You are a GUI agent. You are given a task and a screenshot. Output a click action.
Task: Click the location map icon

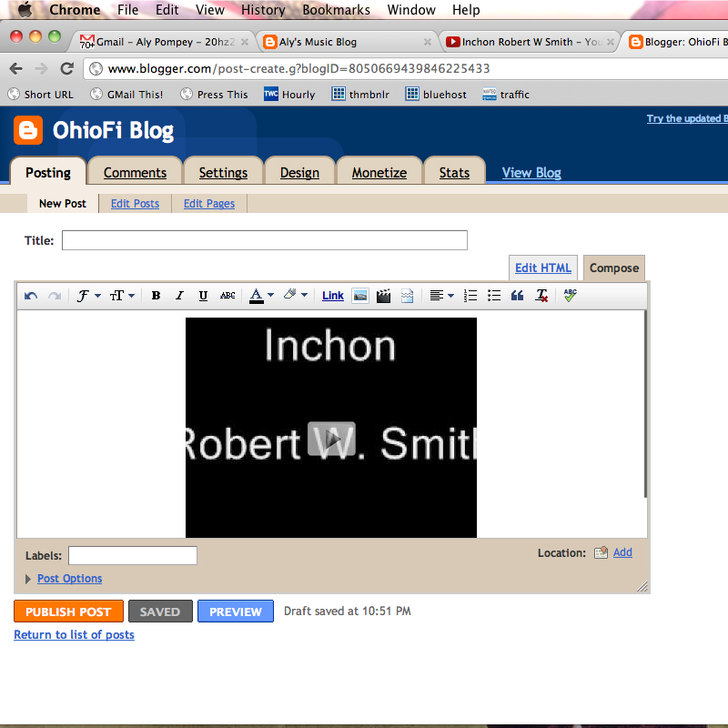click(601, 552)
